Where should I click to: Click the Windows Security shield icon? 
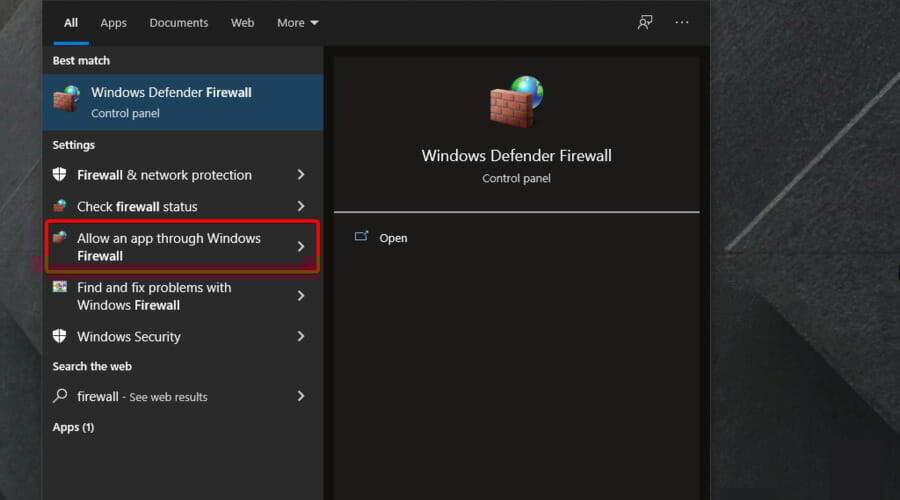(59, 336)
